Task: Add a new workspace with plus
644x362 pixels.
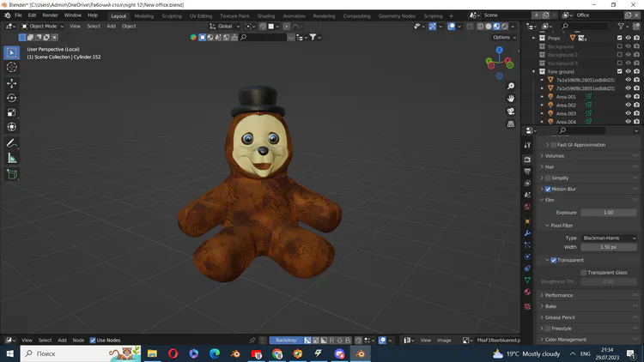Action: point(451,16)
